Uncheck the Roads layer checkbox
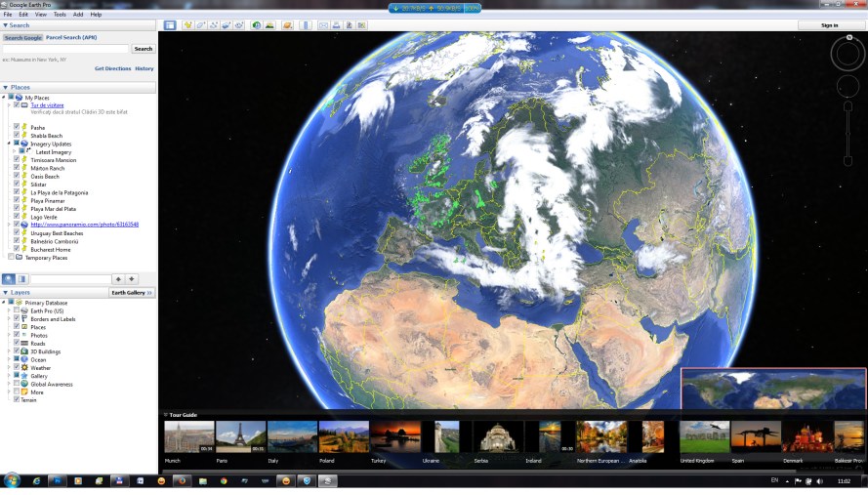 click(x=17, y=344)
